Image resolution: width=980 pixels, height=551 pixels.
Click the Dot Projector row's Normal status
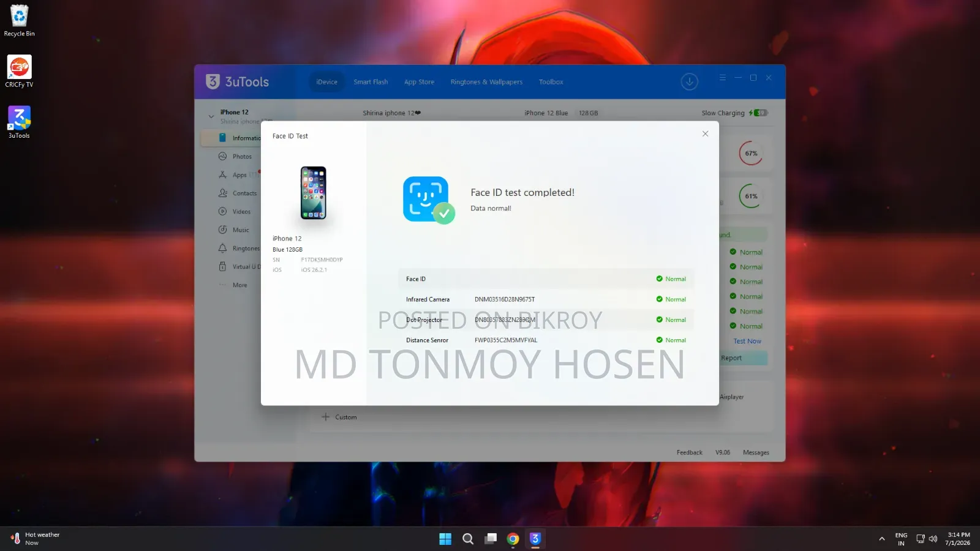(x=671, y=320)
